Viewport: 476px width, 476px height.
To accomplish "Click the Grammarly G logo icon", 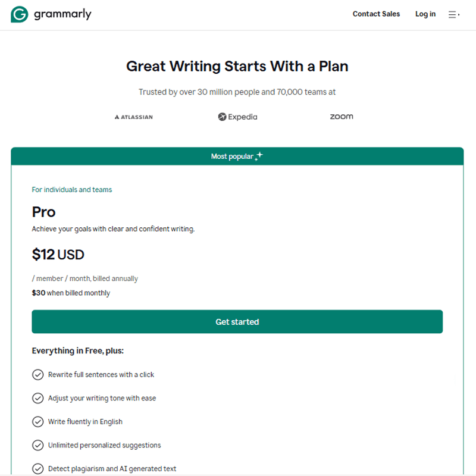I will coord(20,14).
